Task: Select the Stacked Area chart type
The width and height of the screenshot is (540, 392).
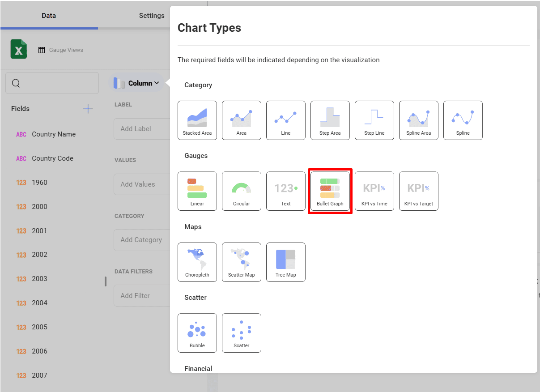Action: (x=197, y=120)
